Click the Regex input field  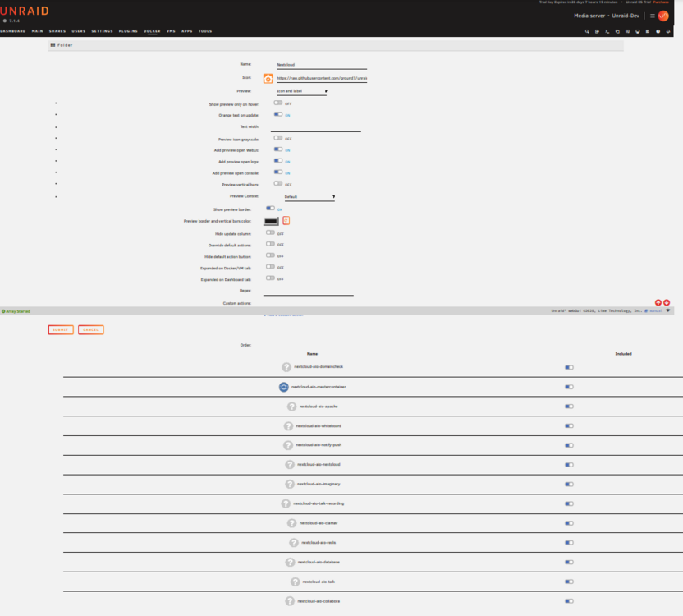click(x=308, y=292)
